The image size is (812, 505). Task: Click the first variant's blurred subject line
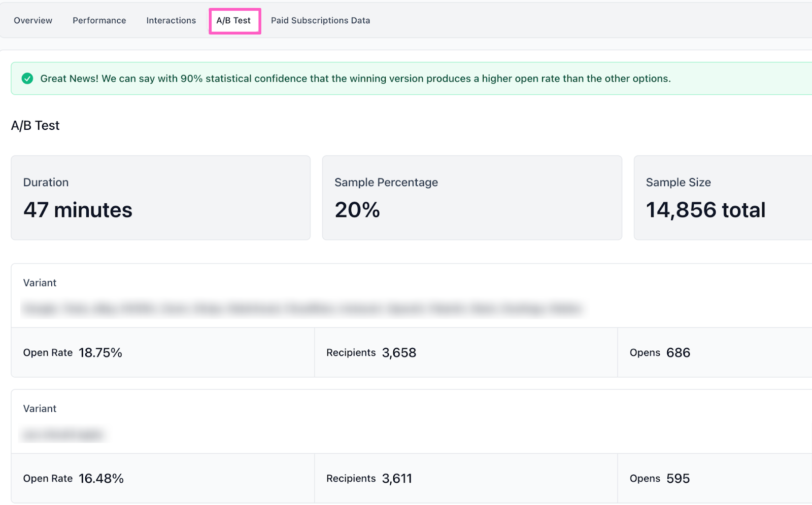coord(302,309)
